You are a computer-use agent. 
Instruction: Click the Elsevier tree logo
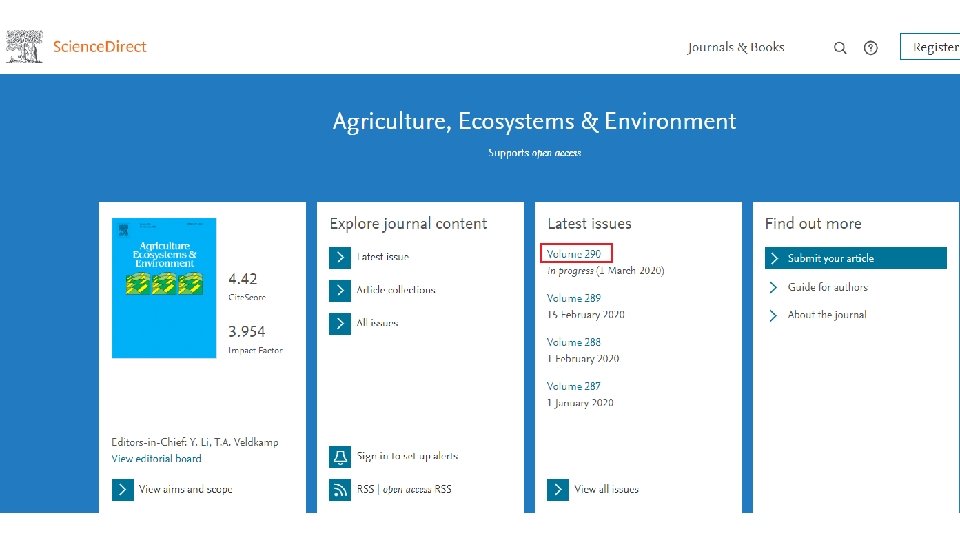[x=24, y=47]
